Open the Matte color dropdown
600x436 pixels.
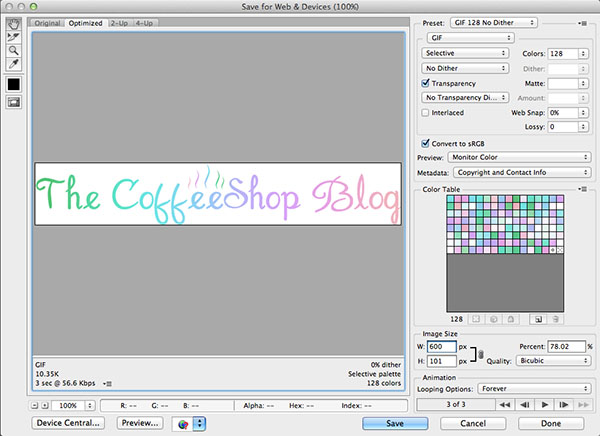tap(568, 83)
